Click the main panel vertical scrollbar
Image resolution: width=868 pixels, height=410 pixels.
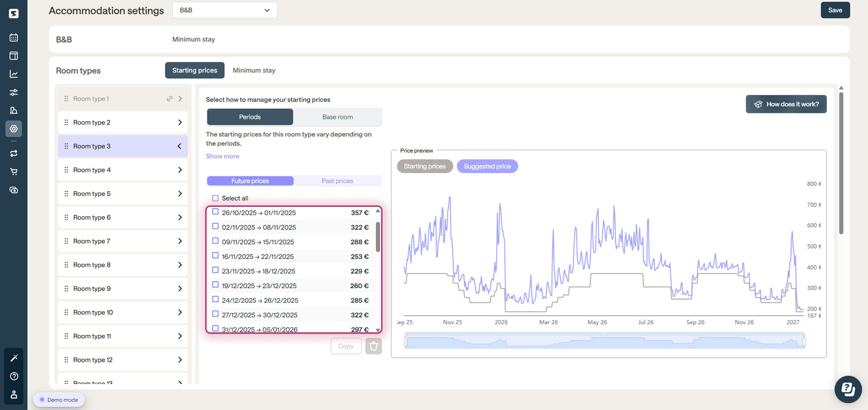coord(841,163)
